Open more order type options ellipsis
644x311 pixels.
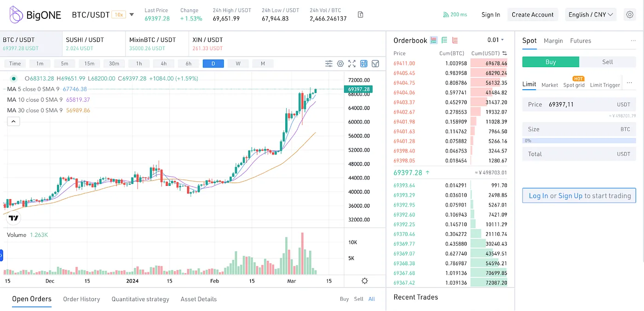pos(630,83)
